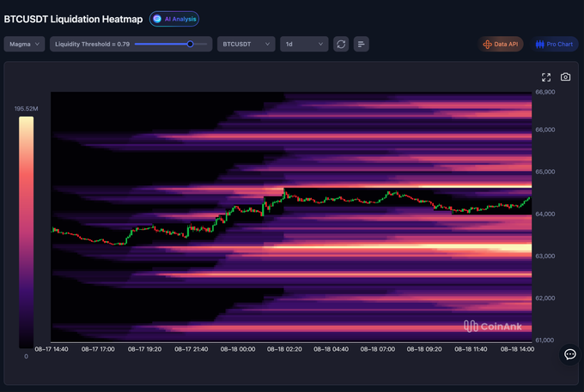
Task: Click the 66,900 price axis label
Action: tap(544, 92)
